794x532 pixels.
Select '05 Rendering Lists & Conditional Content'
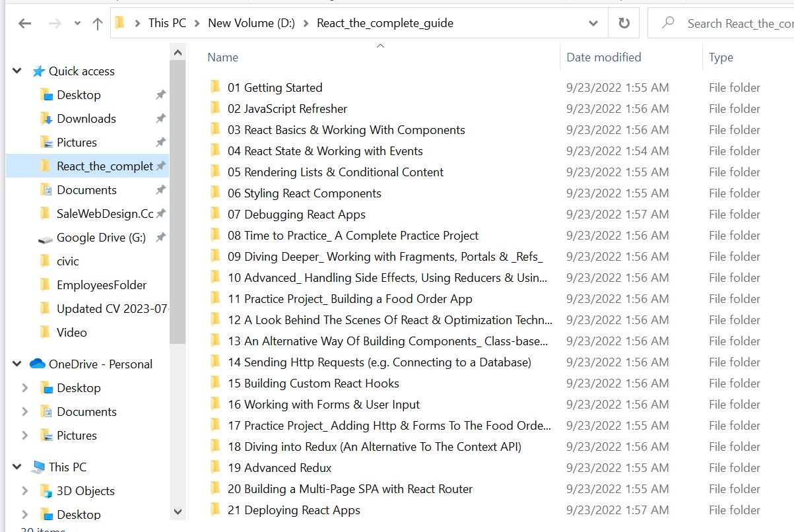click(336, 172)
